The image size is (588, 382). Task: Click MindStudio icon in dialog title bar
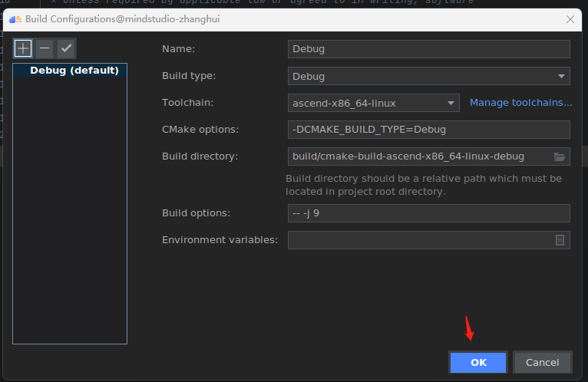15,18
